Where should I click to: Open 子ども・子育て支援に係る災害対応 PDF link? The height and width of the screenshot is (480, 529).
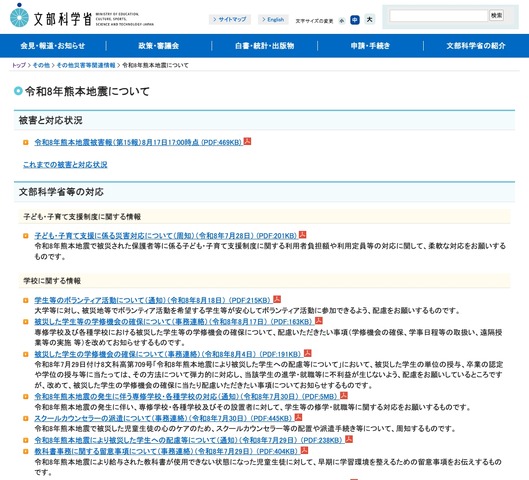pos(166,235)
